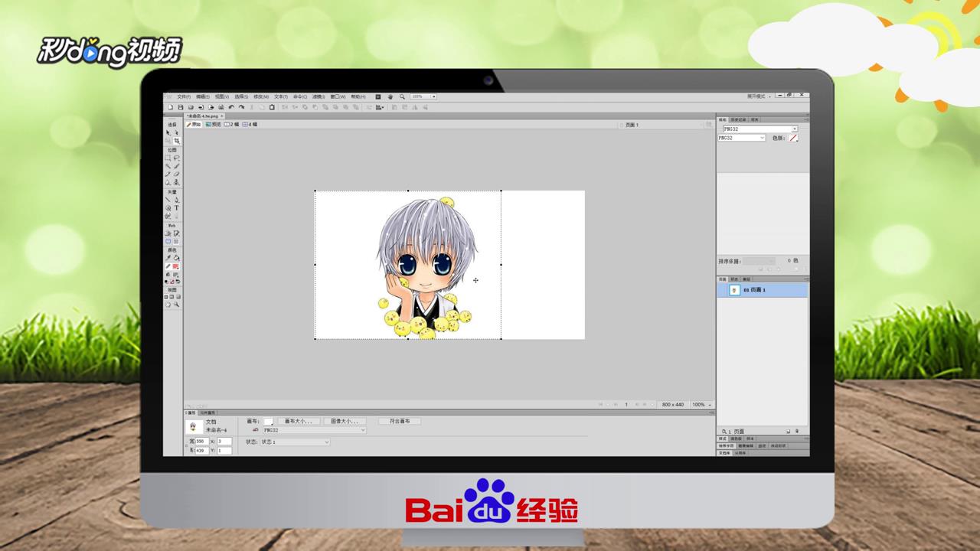980x551 pixels.
Task: Select the Slice tool
Action: coord(176,233)
